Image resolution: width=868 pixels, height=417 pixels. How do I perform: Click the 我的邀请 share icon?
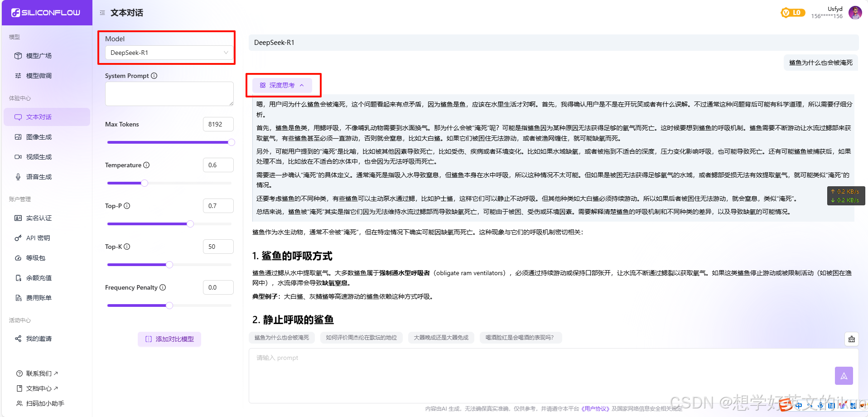click(x=18, y=339)
